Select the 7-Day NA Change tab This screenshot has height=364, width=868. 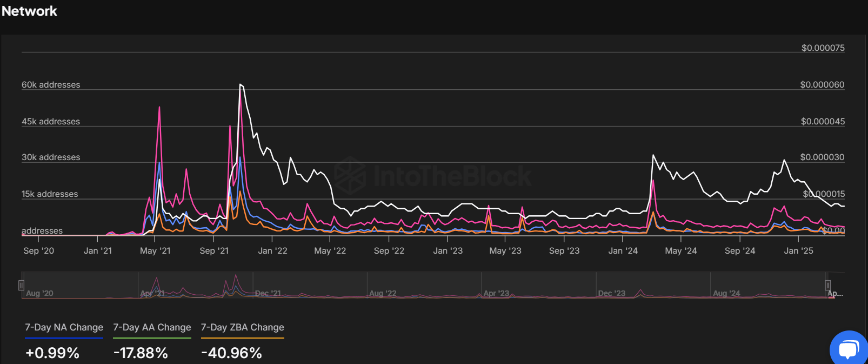[64, 328]
